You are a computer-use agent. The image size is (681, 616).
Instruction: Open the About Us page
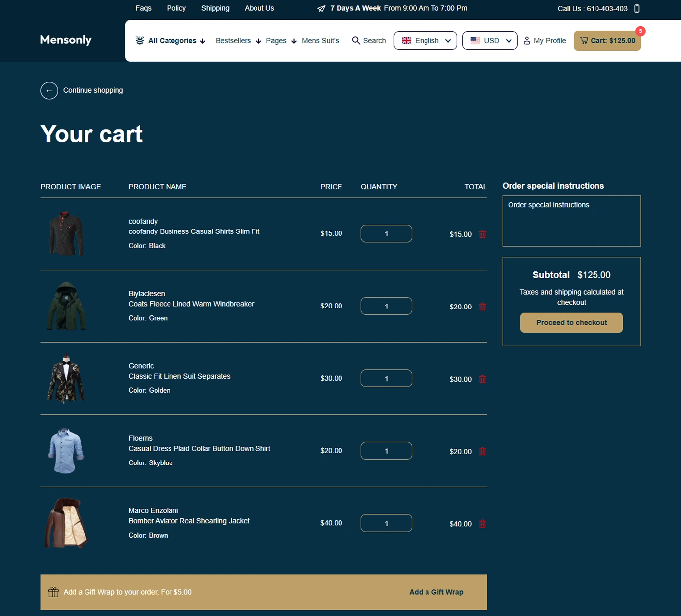point(259,8)
